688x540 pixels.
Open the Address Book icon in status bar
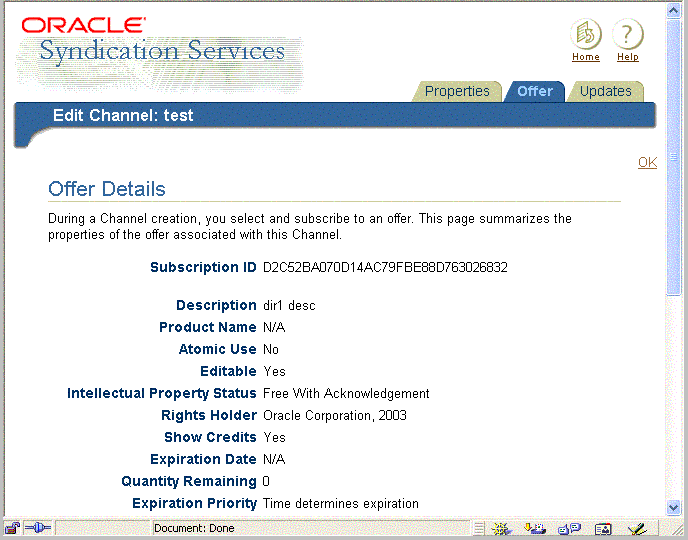click(x=603, y=529)
